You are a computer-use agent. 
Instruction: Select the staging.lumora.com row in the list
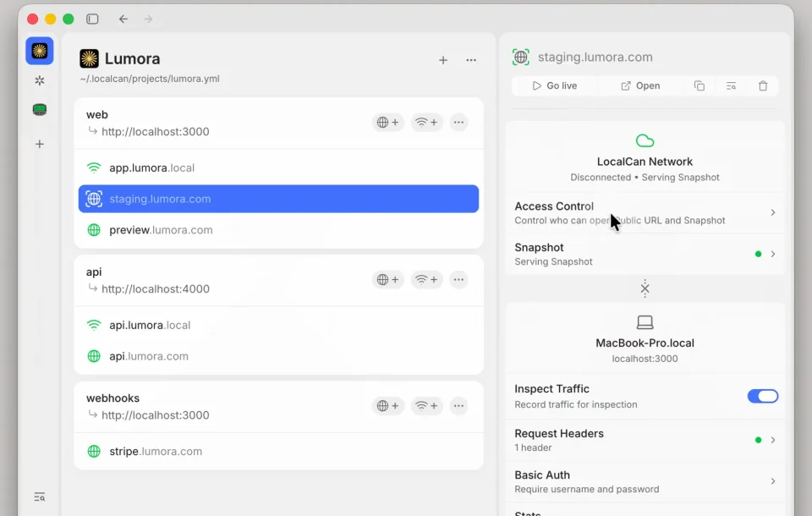pos(278,199)
